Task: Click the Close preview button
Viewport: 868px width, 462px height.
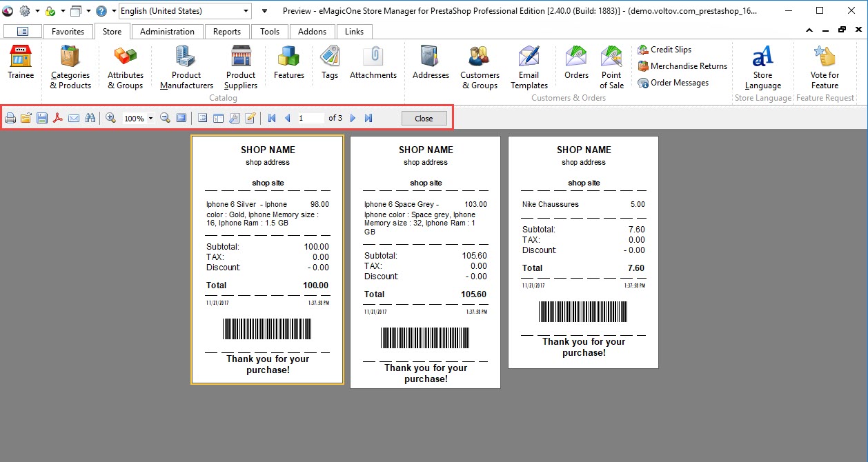Action: [424, 119]
